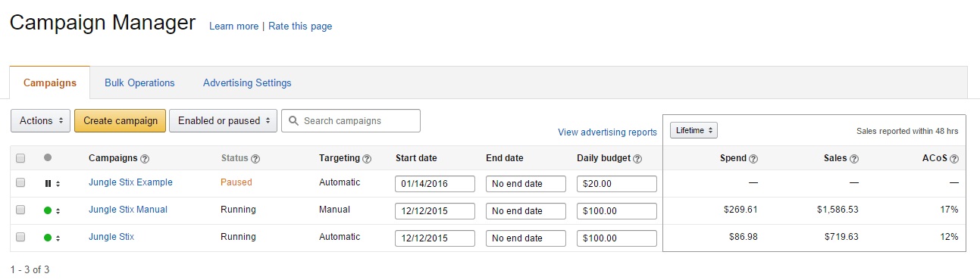Screen dimensions: 980x280
Task: Follow the Learn more link
Action: coord(233,26)
